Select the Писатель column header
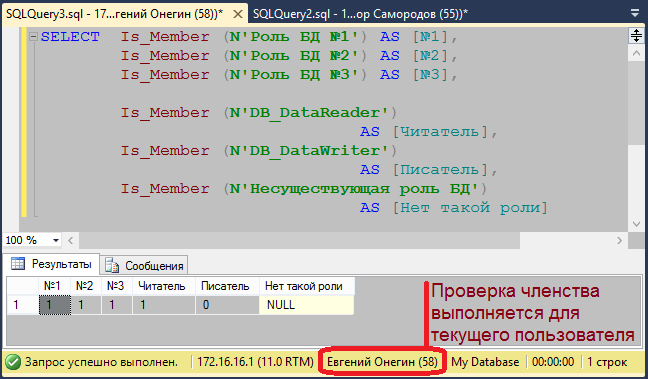 click(227, 286)
